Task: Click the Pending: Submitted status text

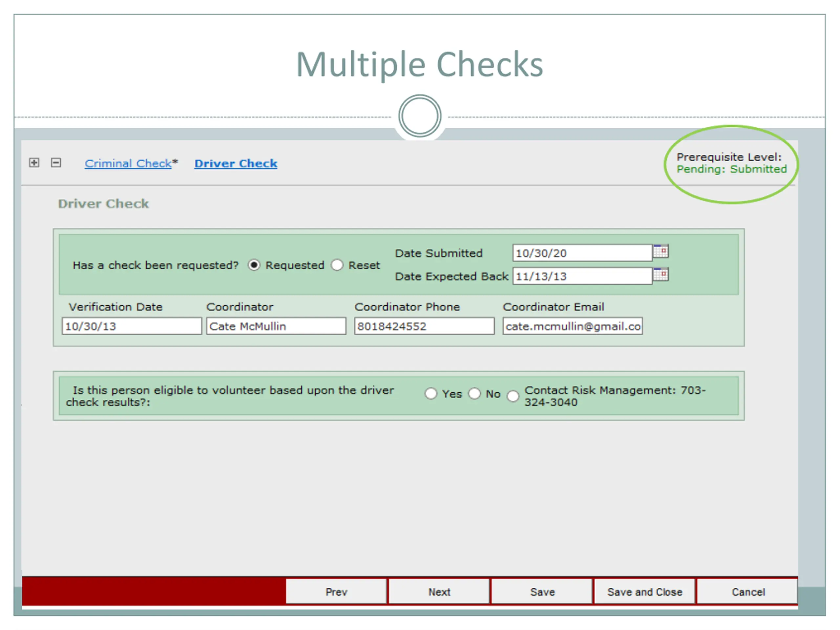Action: point(732,169)
